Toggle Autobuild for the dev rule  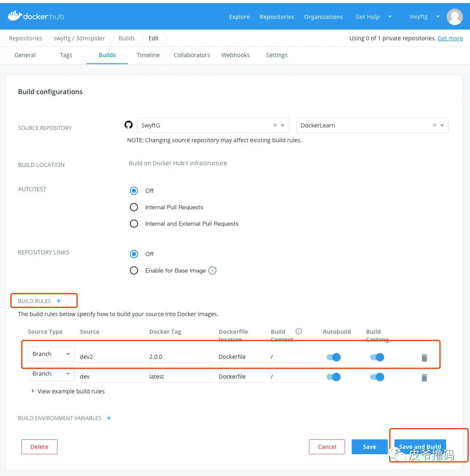point(334,377)
